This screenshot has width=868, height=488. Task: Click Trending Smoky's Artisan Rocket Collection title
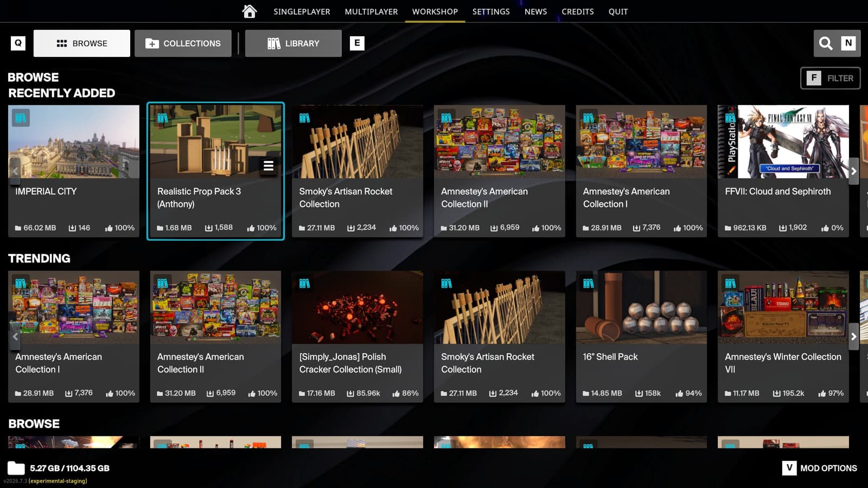pos(488,363)
